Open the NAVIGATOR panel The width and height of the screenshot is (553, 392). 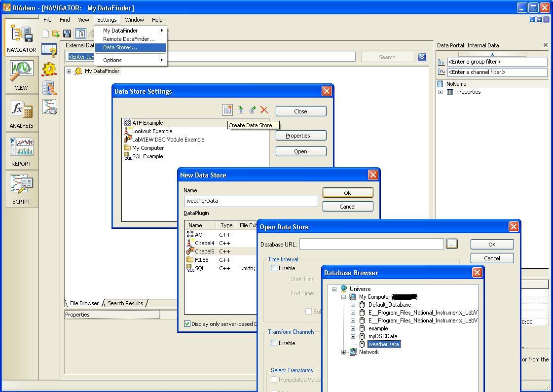tap(21, 37)
